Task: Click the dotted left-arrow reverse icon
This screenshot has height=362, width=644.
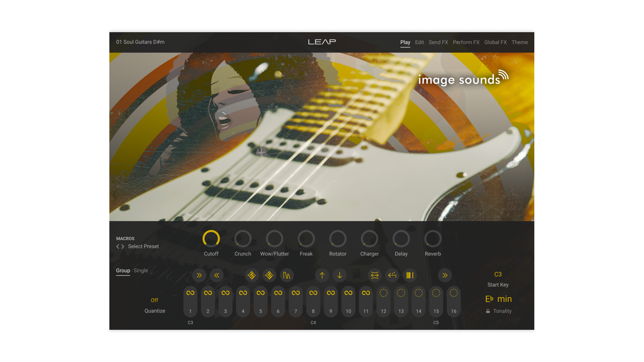Action: click(392, 275)
